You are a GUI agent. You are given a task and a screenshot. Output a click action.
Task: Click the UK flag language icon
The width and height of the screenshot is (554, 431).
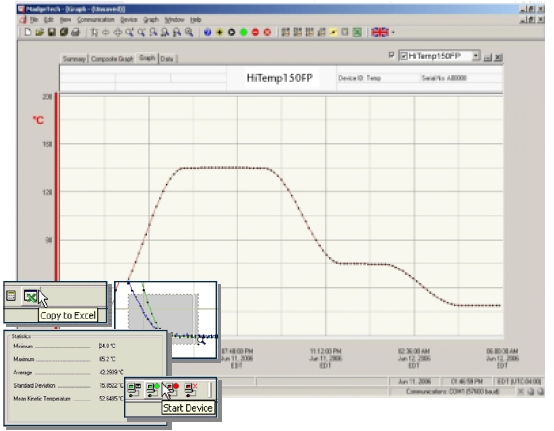click(380, 33)
